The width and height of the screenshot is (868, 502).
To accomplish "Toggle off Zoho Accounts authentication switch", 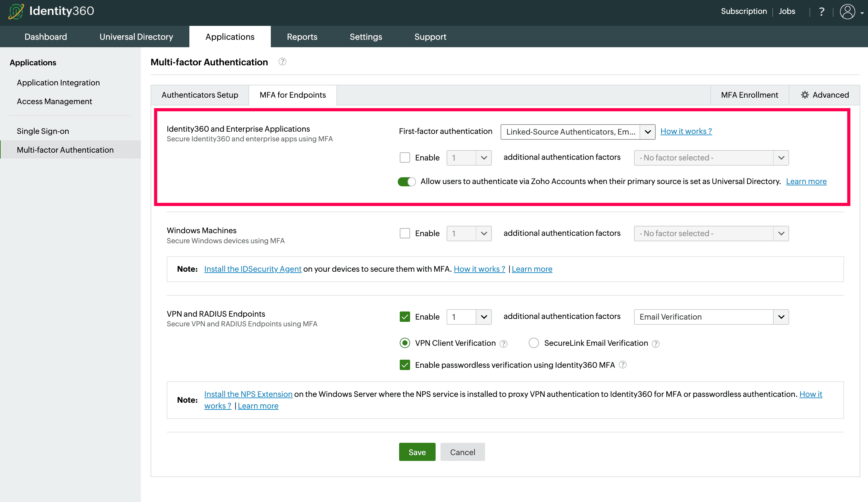I will pos(407,182).
